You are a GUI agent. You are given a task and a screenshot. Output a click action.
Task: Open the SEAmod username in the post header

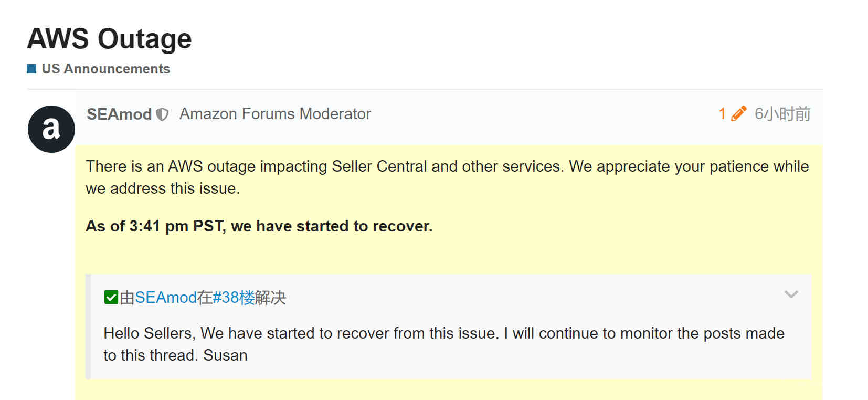pyautogui.click(x=119, y=114)
